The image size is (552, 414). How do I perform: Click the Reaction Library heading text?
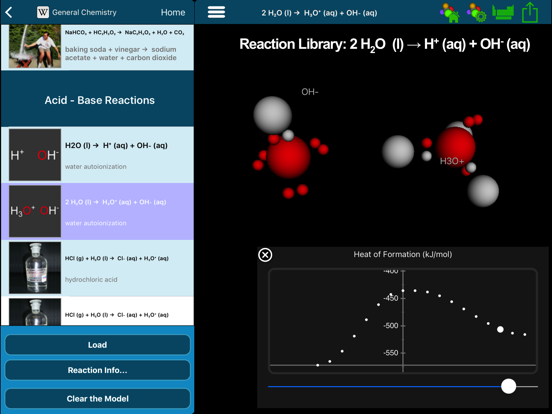coord(385,45)
